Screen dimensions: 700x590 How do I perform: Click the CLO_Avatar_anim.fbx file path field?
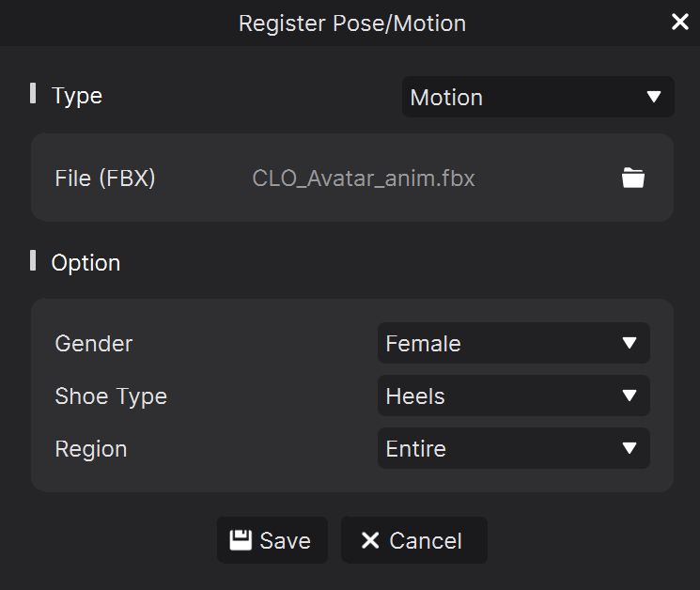(364, 179)
